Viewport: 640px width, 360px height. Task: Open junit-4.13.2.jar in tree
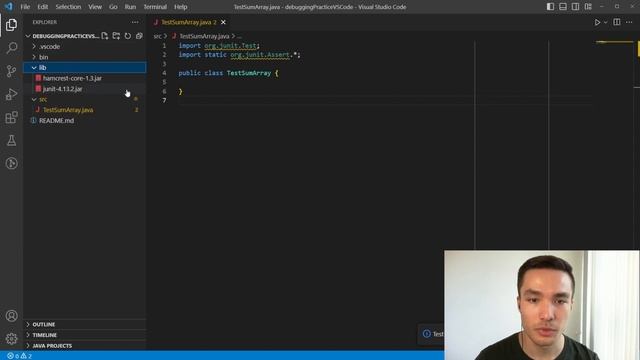tap(85, 89)
